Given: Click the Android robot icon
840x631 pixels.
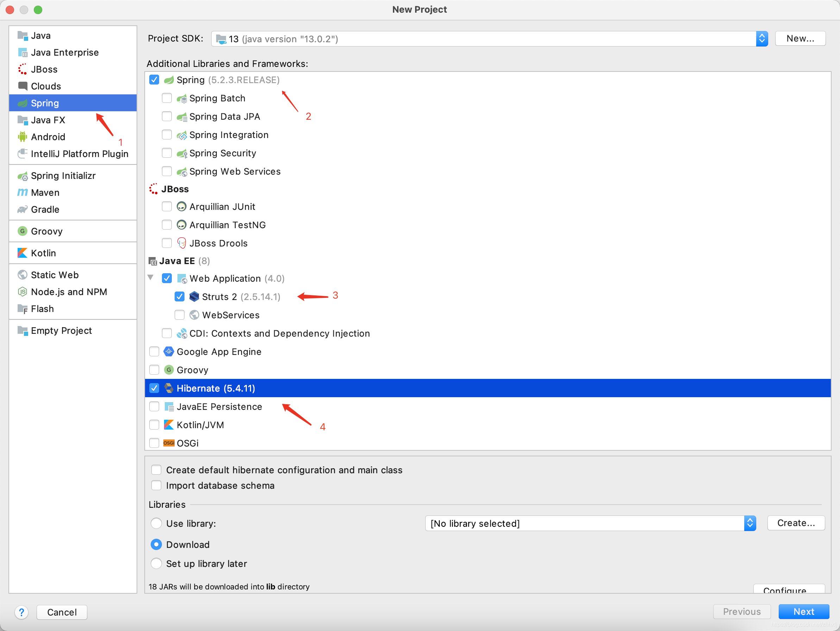Looking at the screenshot, I should point(23,137).
